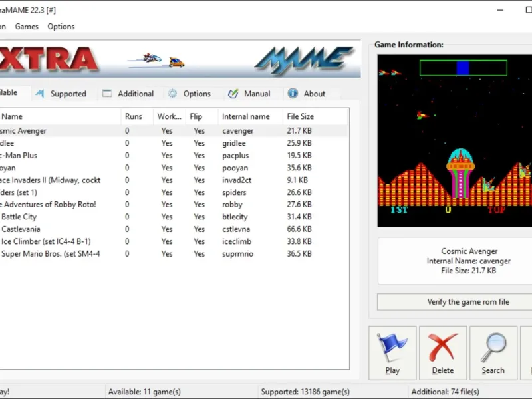The width and height of the screenshot is (532, 399).
Task: Select Space Invaders II (Midway) row
Action: (174, 180)
